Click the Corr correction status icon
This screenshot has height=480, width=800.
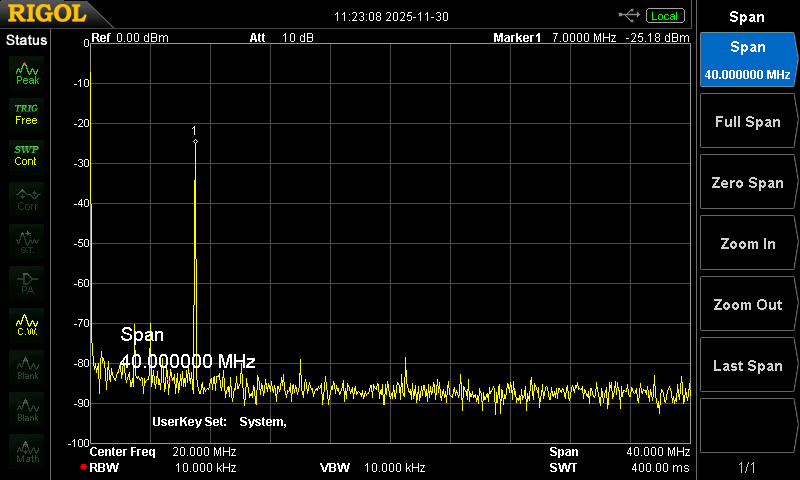27,199
